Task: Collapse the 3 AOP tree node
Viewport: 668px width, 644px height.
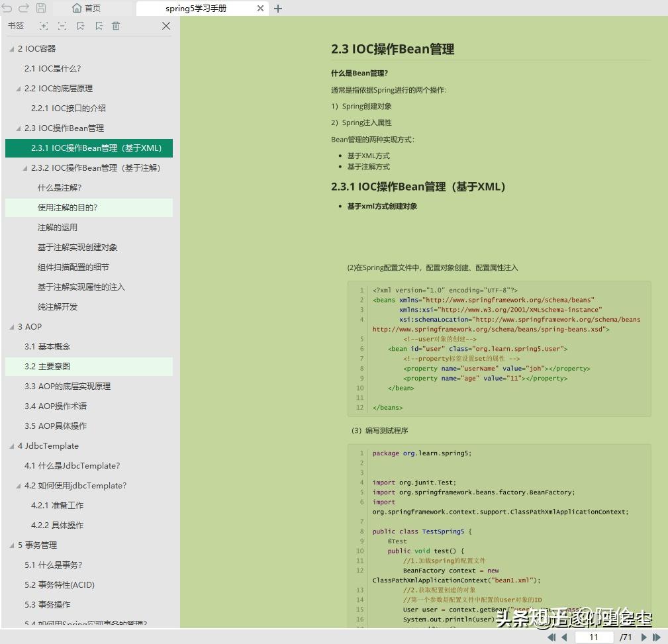Action: [11, 326]
